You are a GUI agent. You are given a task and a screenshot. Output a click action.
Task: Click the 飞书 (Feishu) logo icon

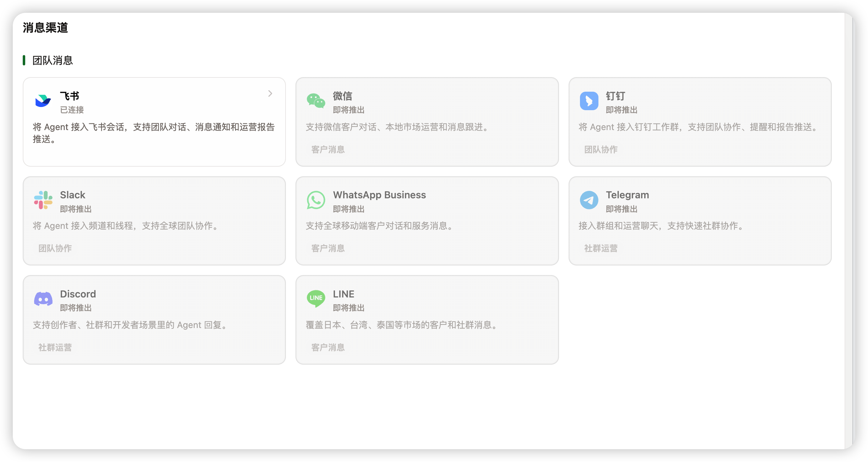pos(43,101)
